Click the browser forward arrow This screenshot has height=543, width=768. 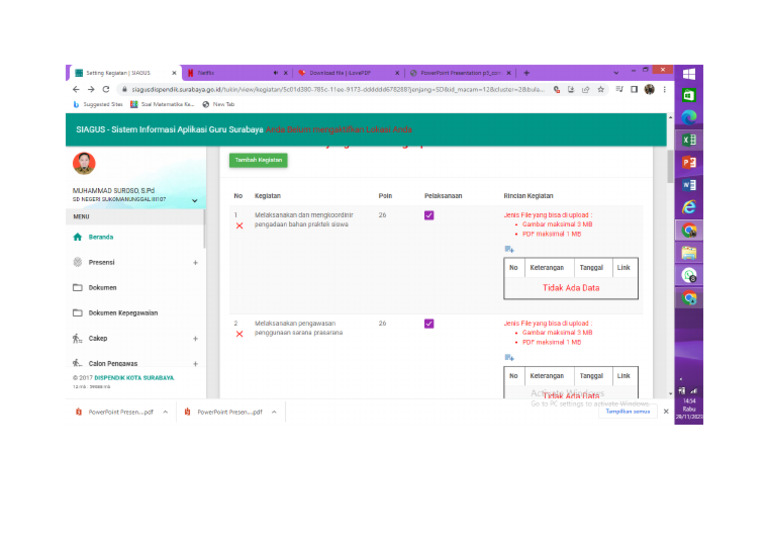91,90
